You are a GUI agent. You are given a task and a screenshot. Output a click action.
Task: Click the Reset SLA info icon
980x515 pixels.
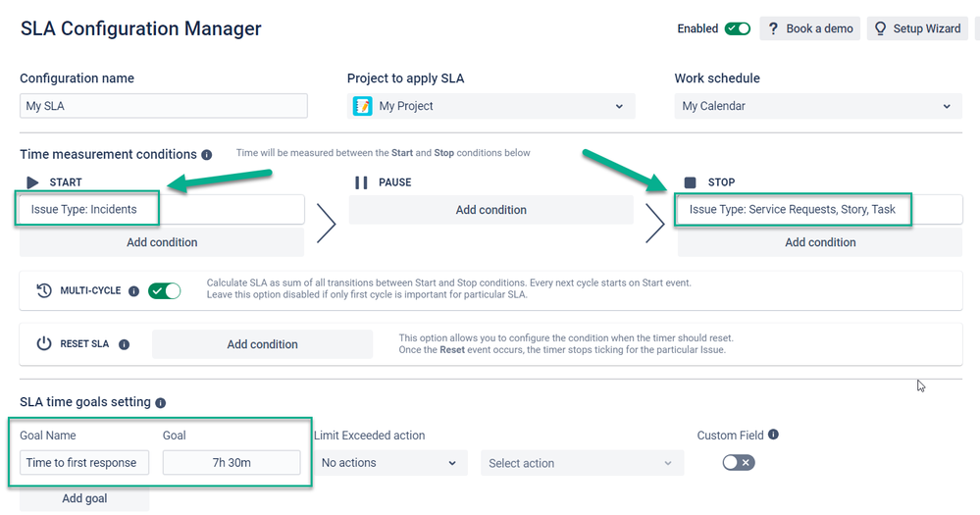tap(125, 344)
